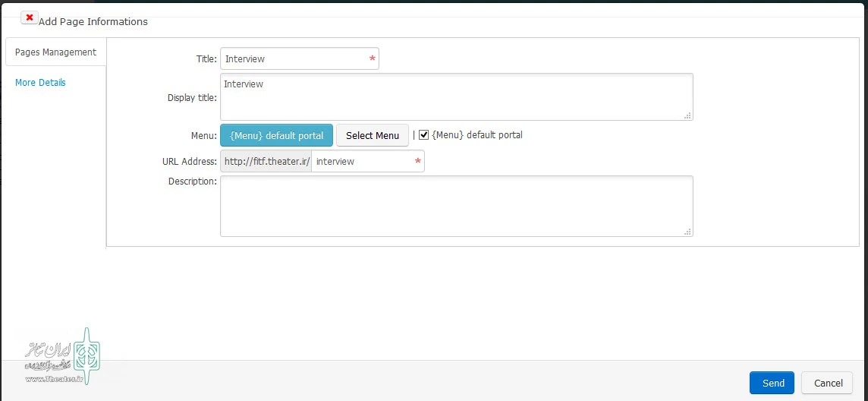The width and height of the screenshot is (868, 401).
Task: Edit the Title input field
Action: (x=300, y=58)
